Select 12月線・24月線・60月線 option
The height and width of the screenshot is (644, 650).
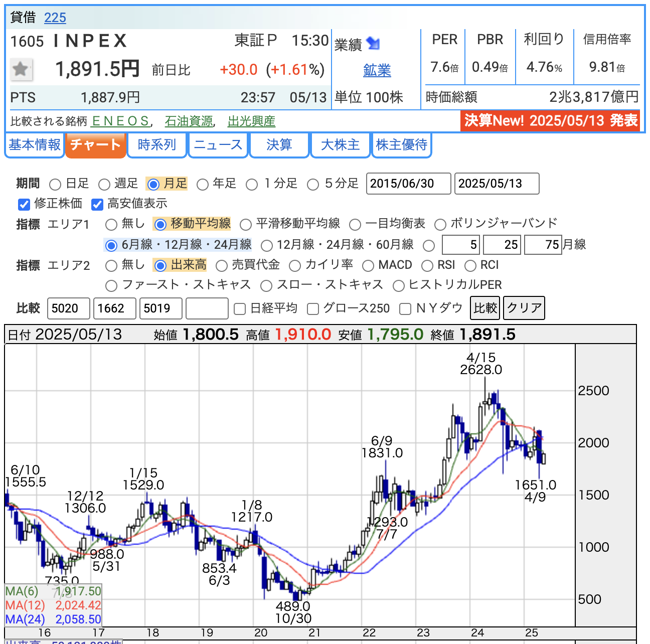[267, 245]
